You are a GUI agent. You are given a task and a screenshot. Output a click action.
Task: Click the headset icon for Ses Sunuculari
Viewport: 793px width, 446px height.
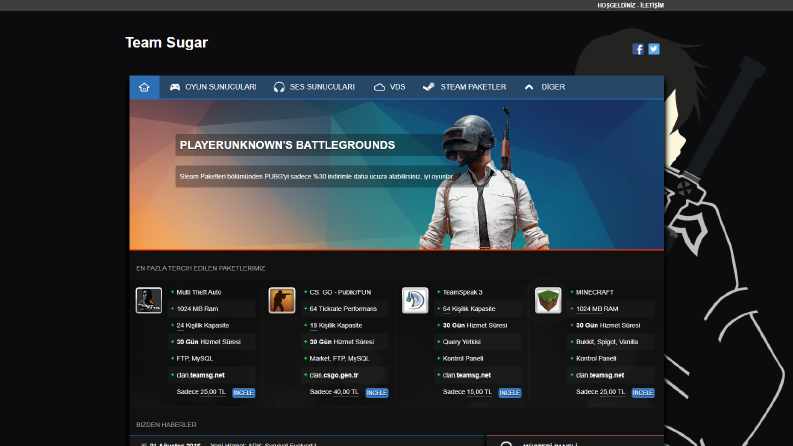pyautogui.click(x=279, y=87)
